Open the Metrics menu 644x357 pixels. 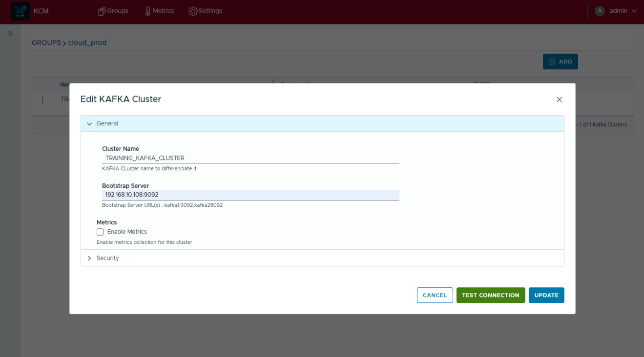163,11
